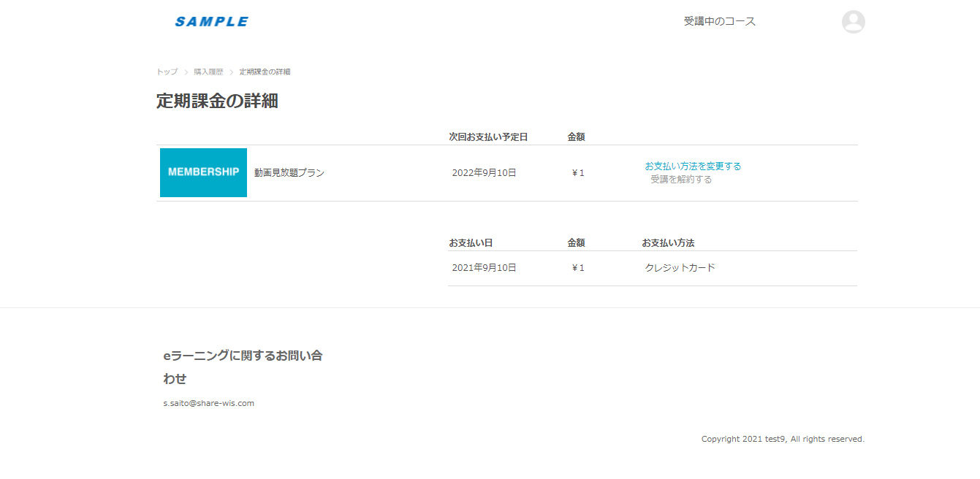The height and width of the screenshot is (479, 980).
Task: Click the お支払い方法 column header
Action: tap(668, 242)
